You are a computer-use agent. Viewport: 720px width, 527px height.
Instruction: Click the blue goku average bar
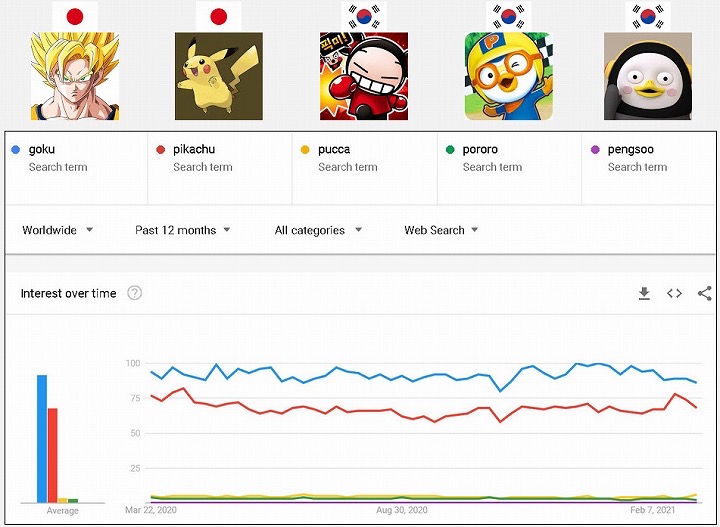(x=42, y=438)
